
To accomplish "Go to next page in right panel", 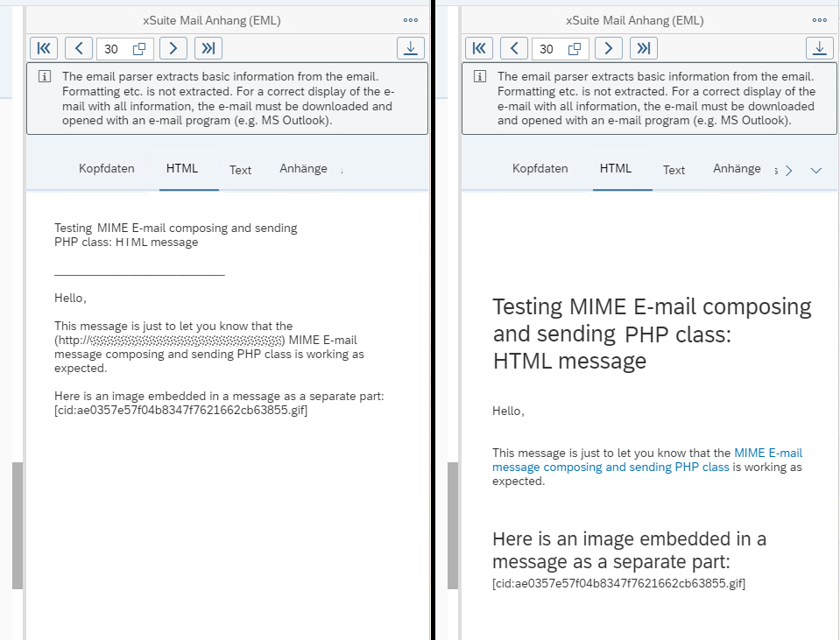I will point(609,48).
